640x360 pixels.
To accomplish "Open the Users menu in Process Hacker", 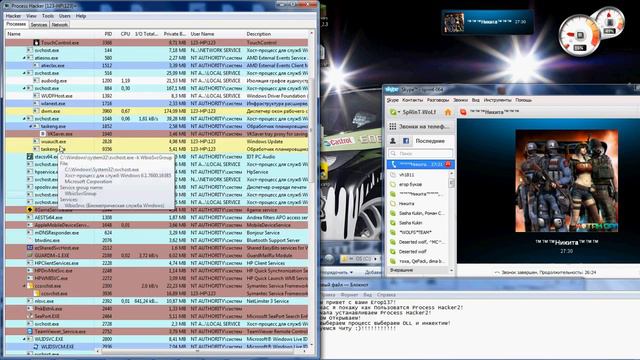I will tap(64, 16).
